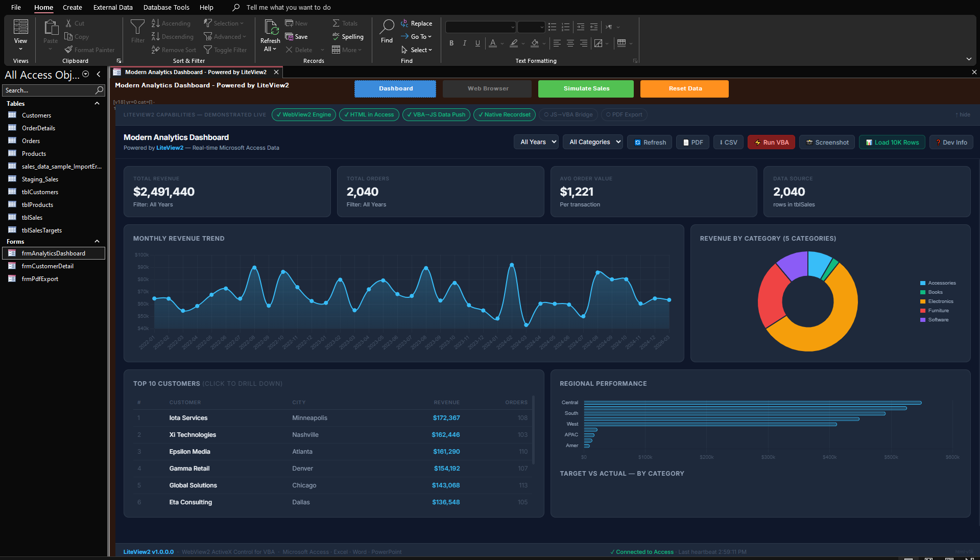
Task: Click the Italic formatting icon
Action: 464,43
